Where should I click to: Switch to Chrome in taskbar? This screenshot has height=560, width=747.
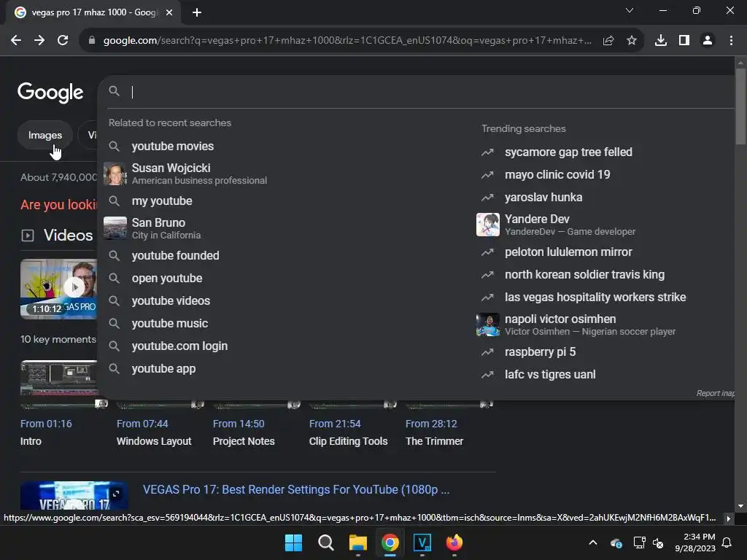point(390,542)
